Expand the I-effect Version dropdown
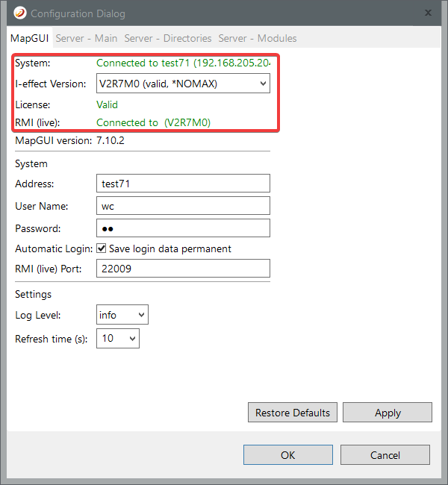Viewport: 448px width, 485px height. click(183, 84)
